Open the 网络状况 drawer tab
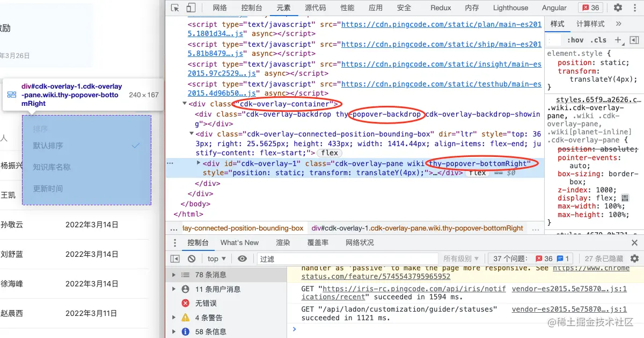 pyautogui.click(x=360, y=243)
